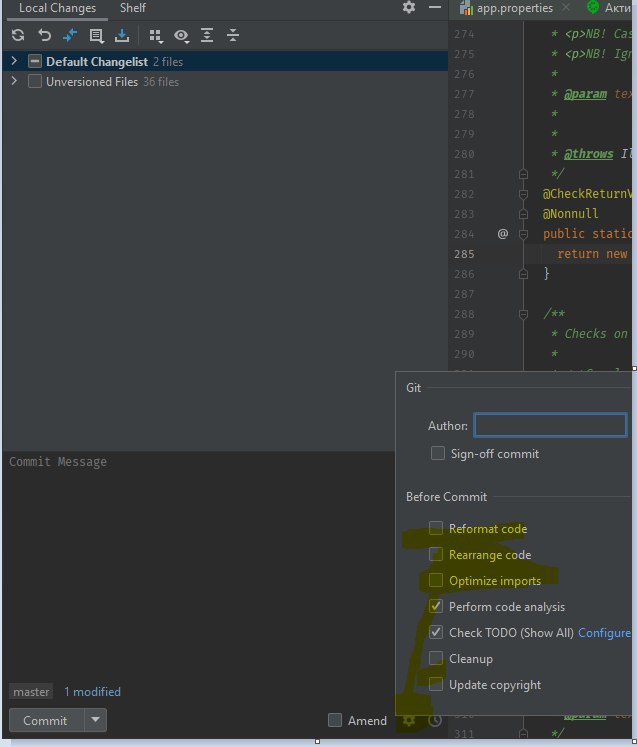Viewport: 637px width, 747px height.
Task: Click the @Nonnull annotation on line 283
Action: point(570,213)
